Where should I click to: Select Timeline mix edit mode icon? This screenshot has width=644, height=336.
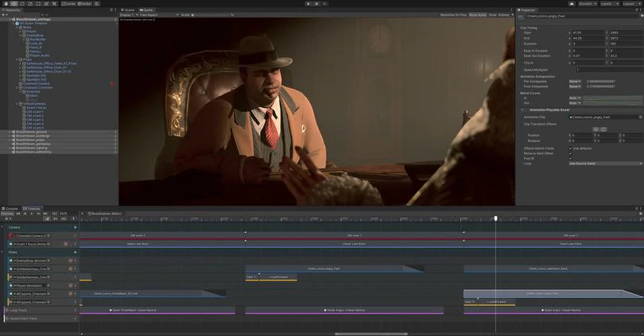click(47, 218)
